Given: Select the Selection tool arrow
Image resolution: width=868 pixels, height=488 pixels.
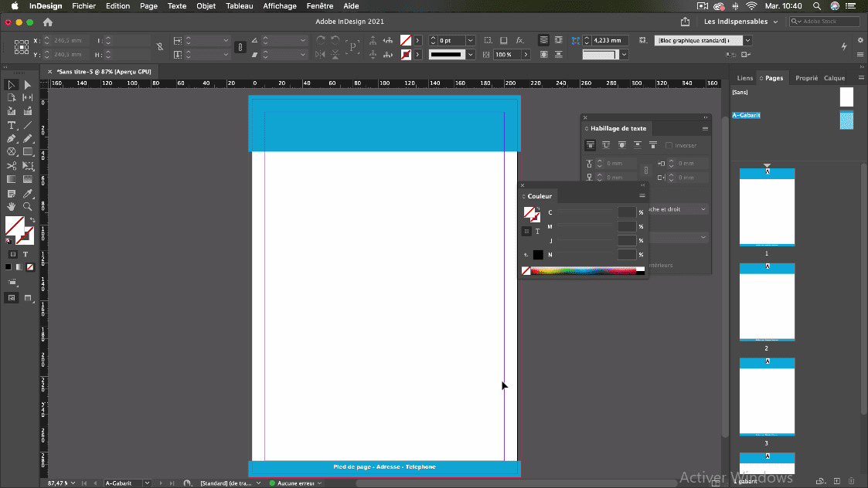Looking at the screenshot, I should point(11,85).
